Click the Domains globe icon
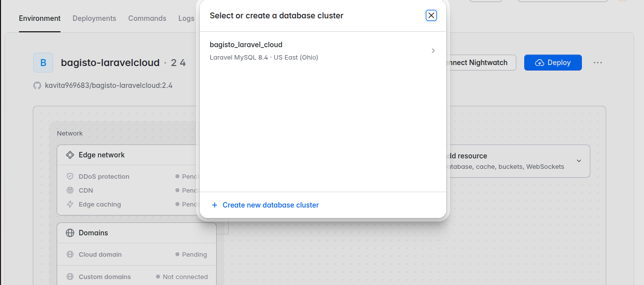The image size is (644, 285). [x=70, y=233]
